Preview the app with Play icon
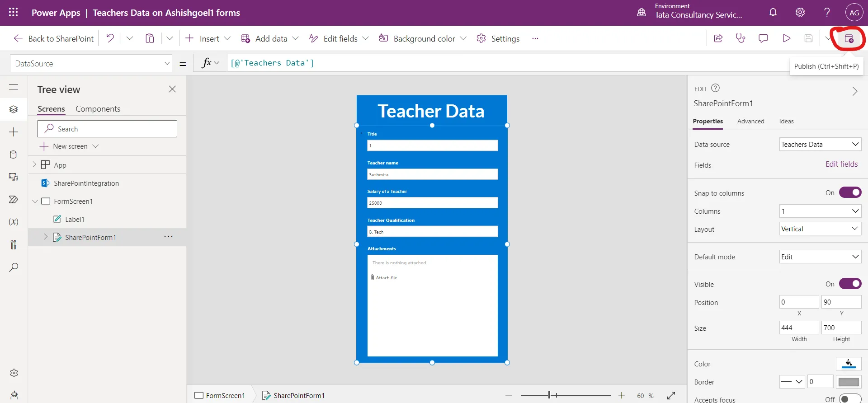 [x=786, y=38]
